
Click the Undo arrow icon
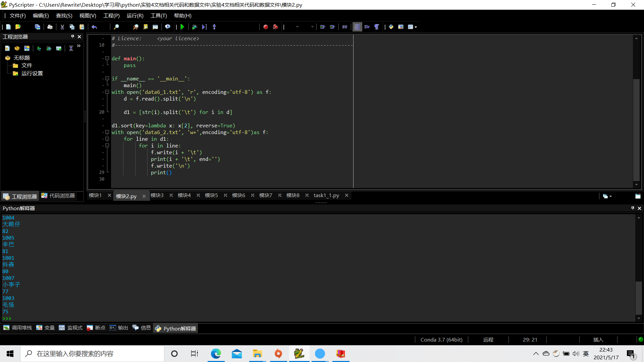click(94, 27)
